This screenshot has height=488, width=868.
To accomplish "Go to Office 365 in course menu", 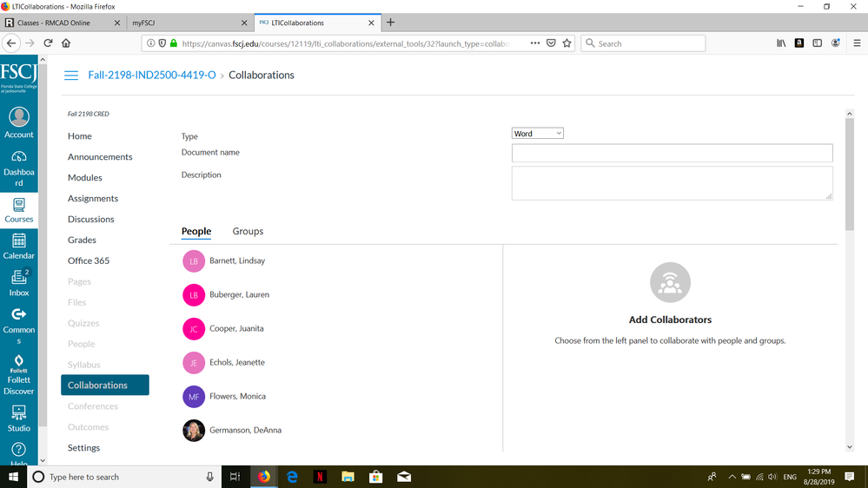I will 89,260.
